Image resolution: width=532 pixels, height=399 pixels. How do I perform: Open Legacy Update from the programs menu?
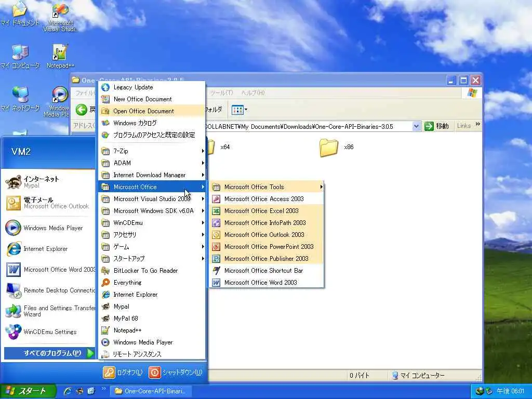(152, 87)
